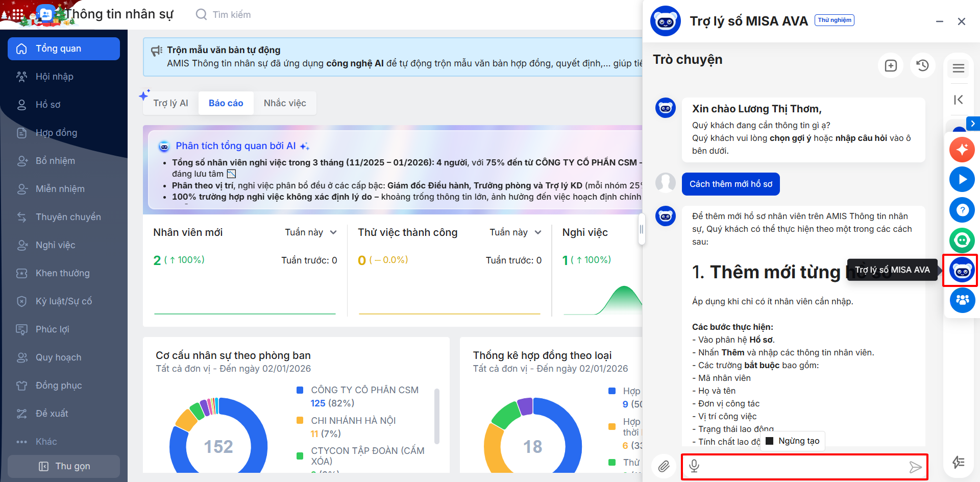This screenshot has width=980, height=482.
Task: Open Tổng quan in sidebar
Action: pos(64,49)
